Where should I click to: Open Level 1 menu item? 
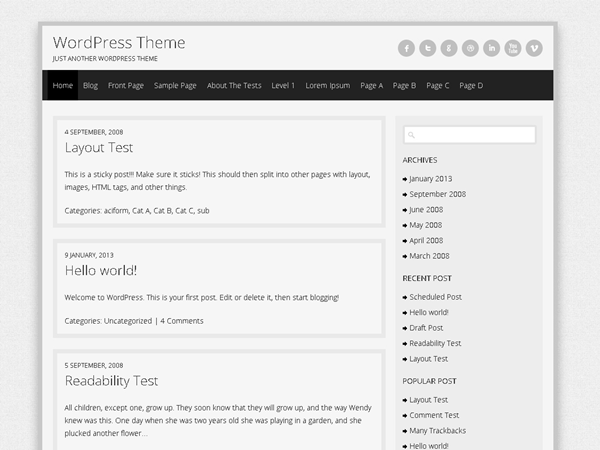coord(283,85)
